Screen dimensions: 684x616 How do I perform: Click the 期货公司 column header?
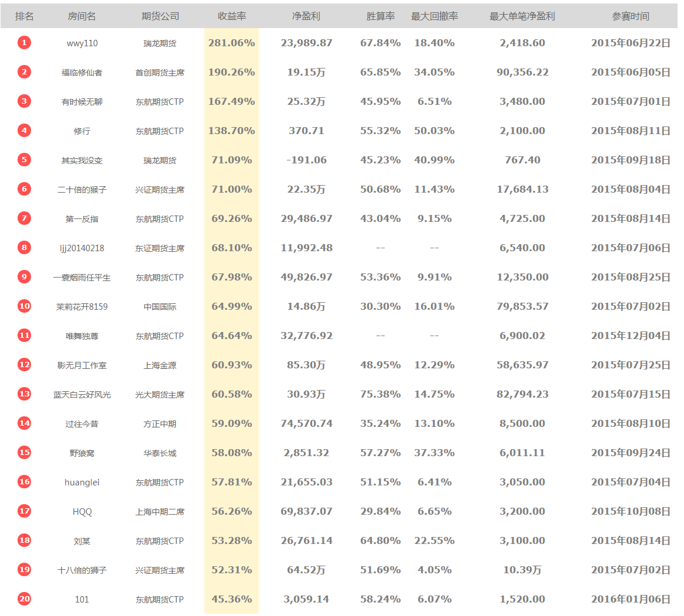(160, 16)
